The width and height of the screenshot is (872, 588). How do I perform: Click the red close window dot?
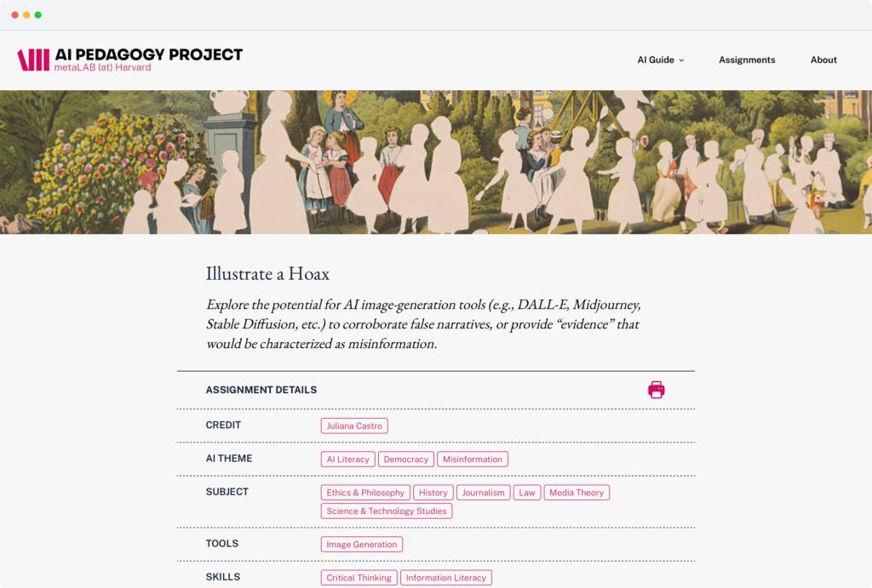[x=14, y=15]
